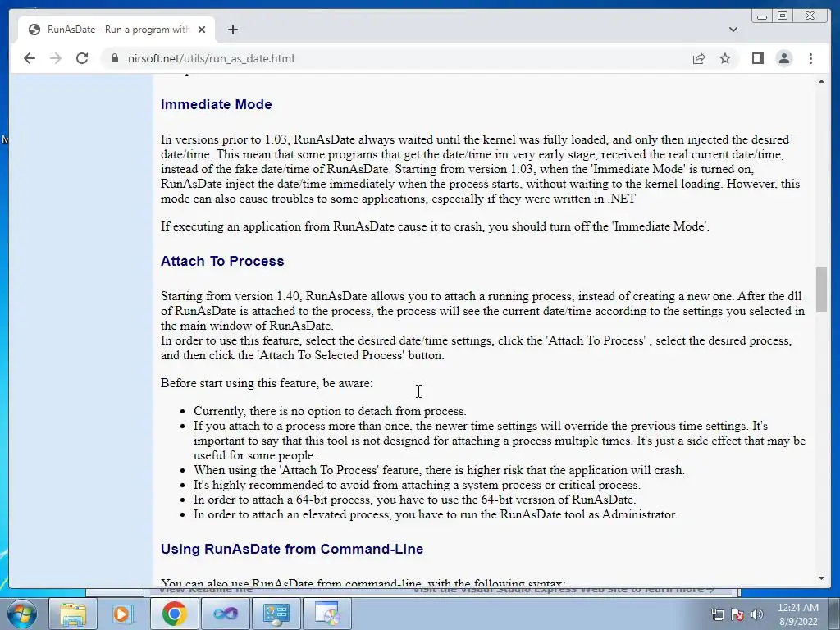Minimize the Chrome window
The height and width of the screenshot is (630, 840).
point(762,16)
